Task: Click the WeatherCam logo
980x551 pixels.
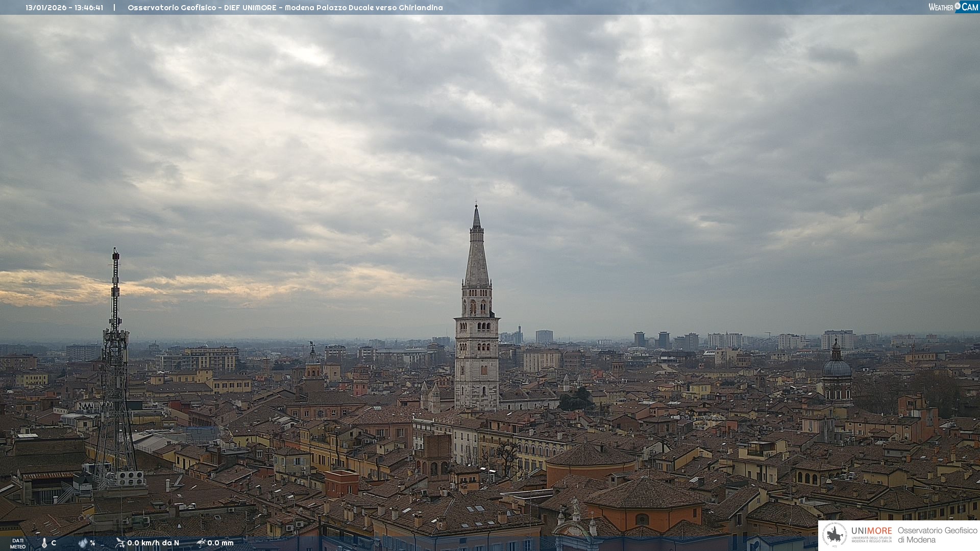Action: (x=953, y=7)
